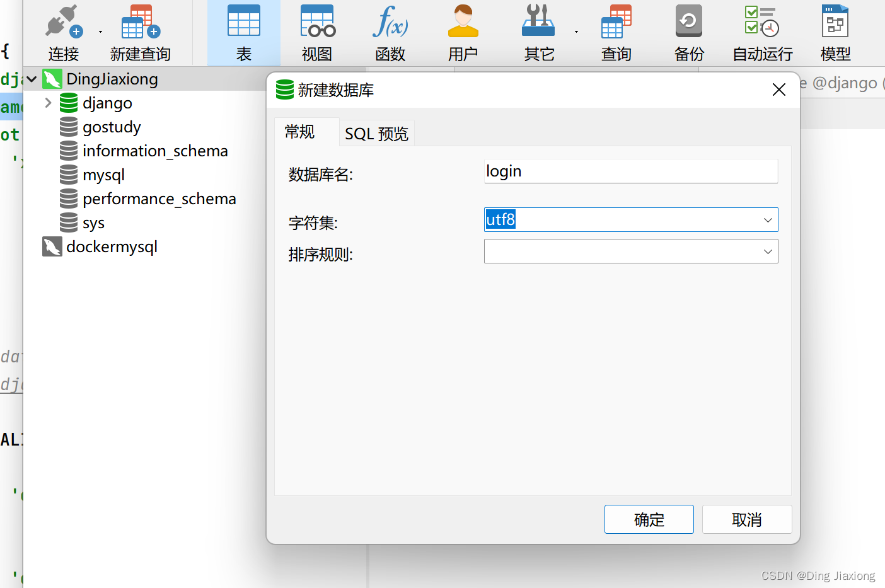This screenshot has width=885, height=588.
Task: Click the performance_schema database icon
Action: point(69,199)
